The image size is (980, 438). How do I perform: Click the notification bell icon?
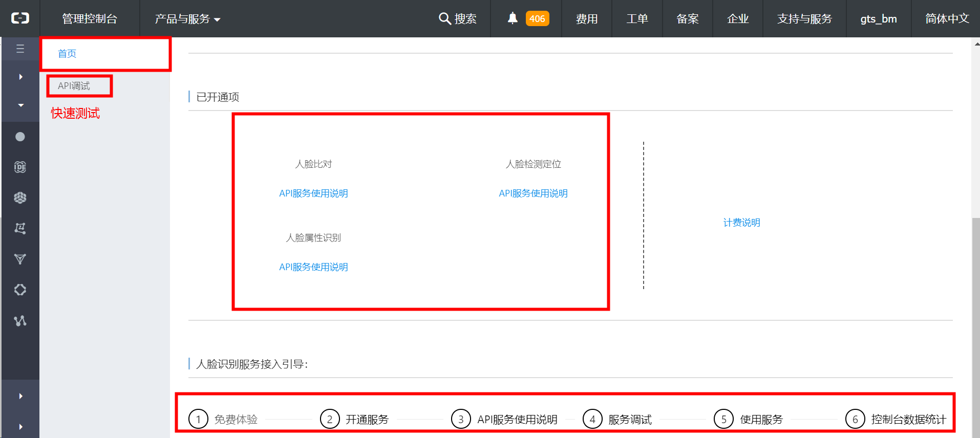[x=513, y=18]
